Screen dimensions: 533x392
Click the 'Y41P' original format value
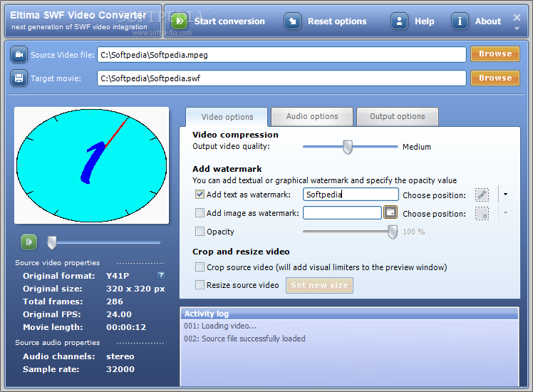(118, 276)
